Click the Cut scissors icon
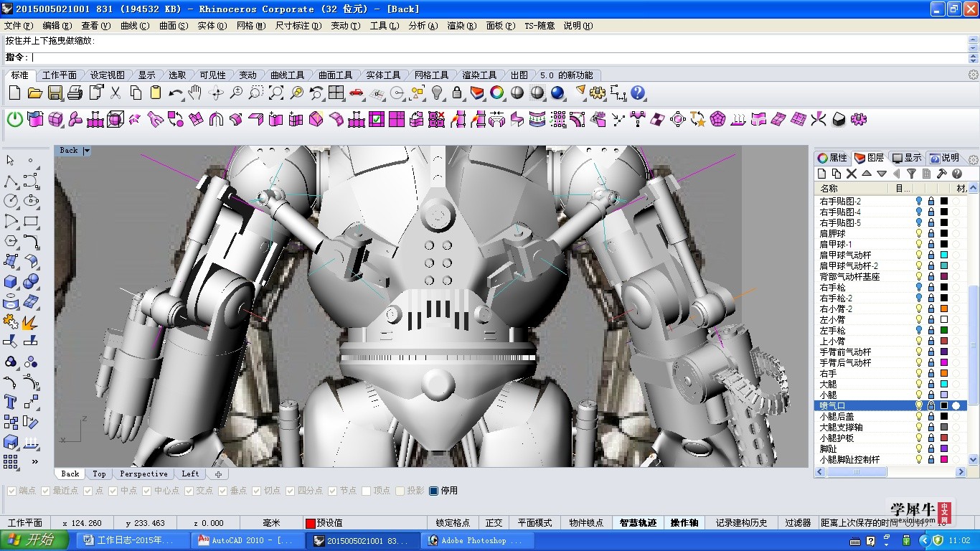 pyautogui.click(x=116, y=93)
